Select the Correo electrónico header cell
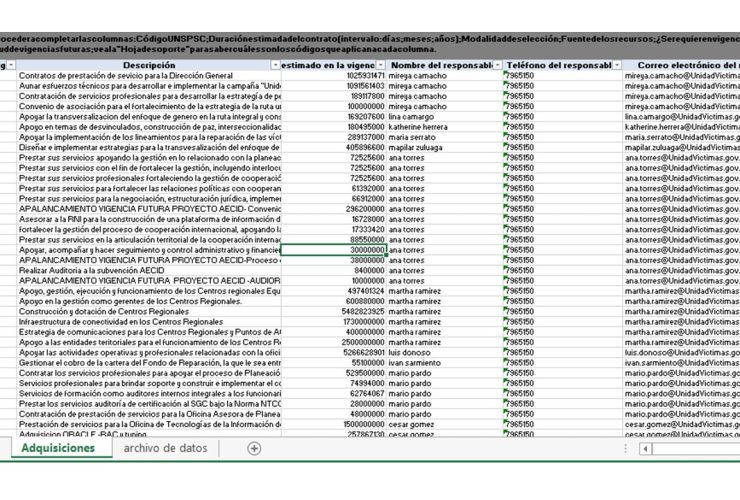Screen dimensions: 740x500 pos(681,65)
